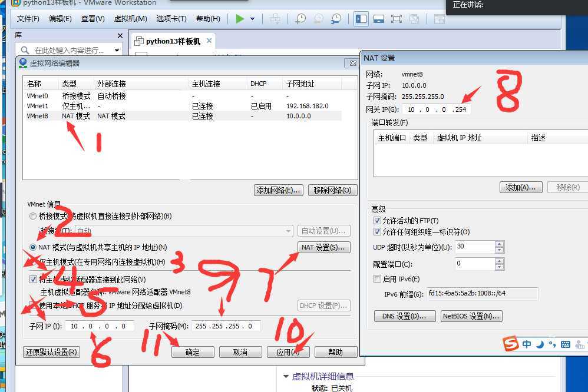Viewport: 588px width, 392px height.
Task: Toggle the show library panel toolbar icon
Action: pos(361,19)
